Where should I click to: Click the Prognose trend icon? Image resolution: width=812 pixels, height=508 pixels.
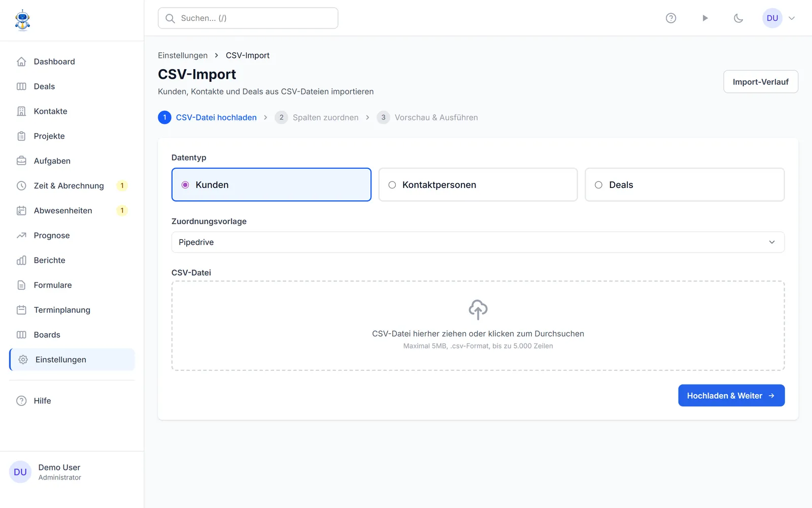(21, 236)
